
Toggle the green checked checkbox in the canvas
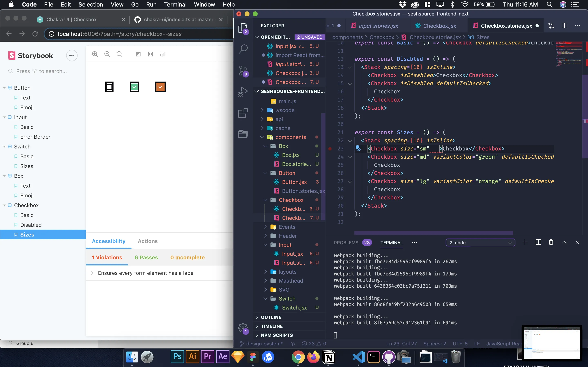tap(134, 87)
